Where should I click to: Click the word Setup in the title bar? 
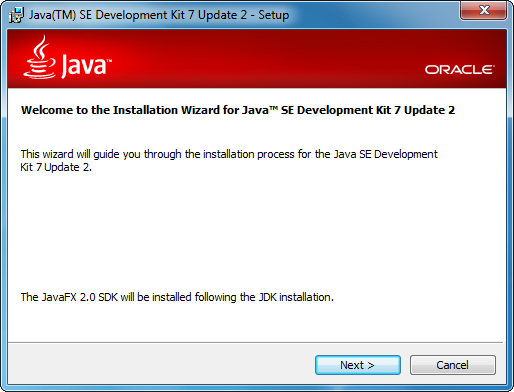tap(274, 15)
